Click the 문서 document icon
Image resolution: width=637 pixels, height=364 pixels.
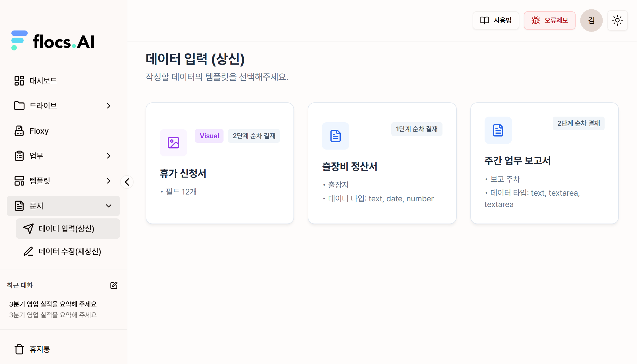click(19, 206)
